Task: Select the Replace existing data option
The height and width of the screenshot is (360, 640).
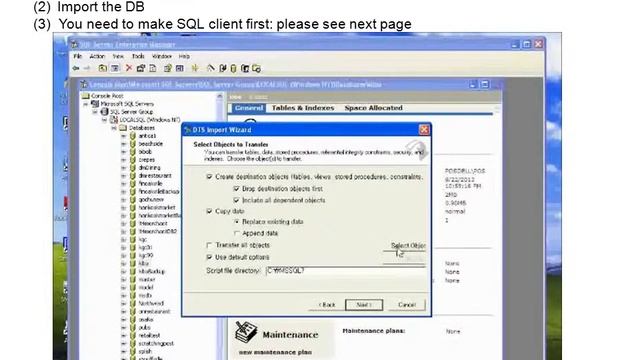Action: tap(236, 222)
